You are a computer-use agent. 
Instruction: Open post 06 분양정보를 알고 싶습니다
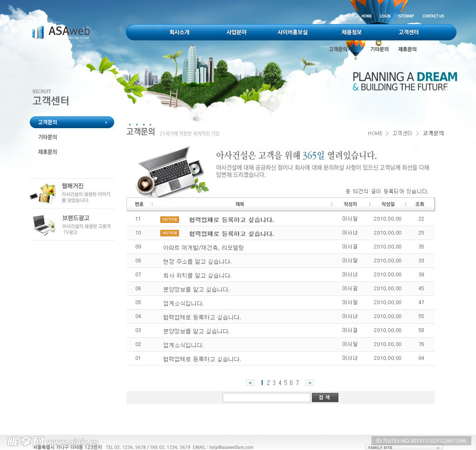coord(196,289)
